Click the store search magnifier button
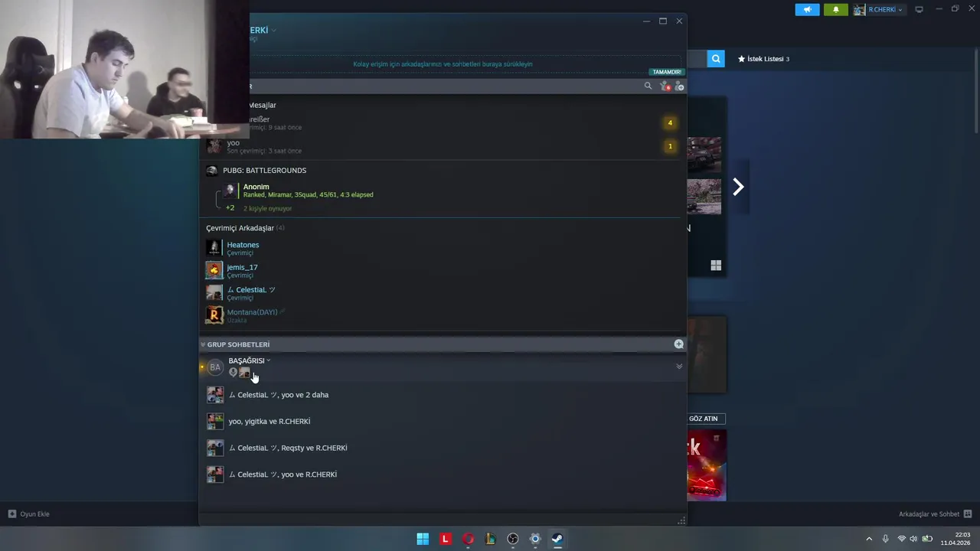This screenshot has width=980, height=551. point(716,59)
